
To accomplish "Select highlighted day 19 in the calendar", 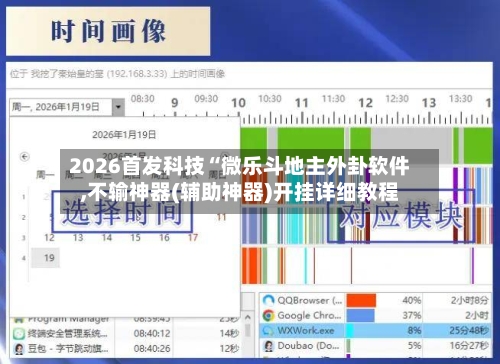I will click(x=46, y=258).
